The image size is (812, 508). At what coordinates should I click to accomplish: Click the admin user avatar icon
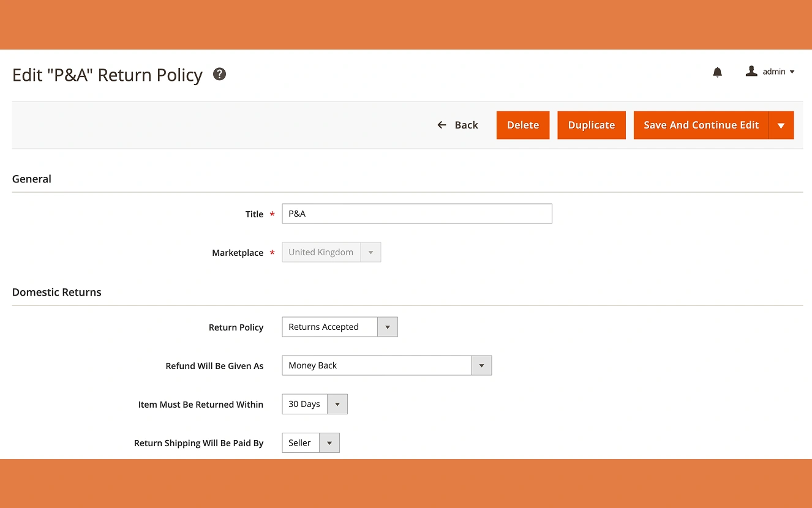pyautogui.click(x=751, y=72)
